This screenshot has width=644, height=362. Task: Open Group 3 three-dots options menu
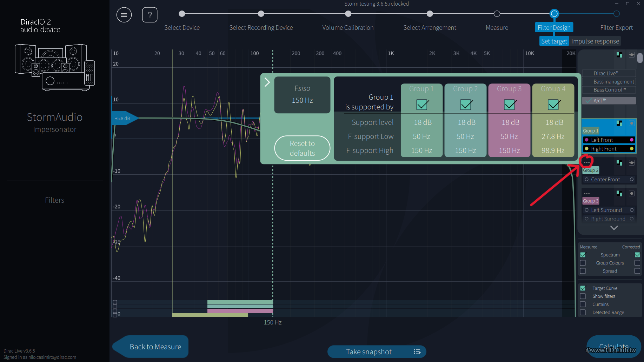click(586, 194)
